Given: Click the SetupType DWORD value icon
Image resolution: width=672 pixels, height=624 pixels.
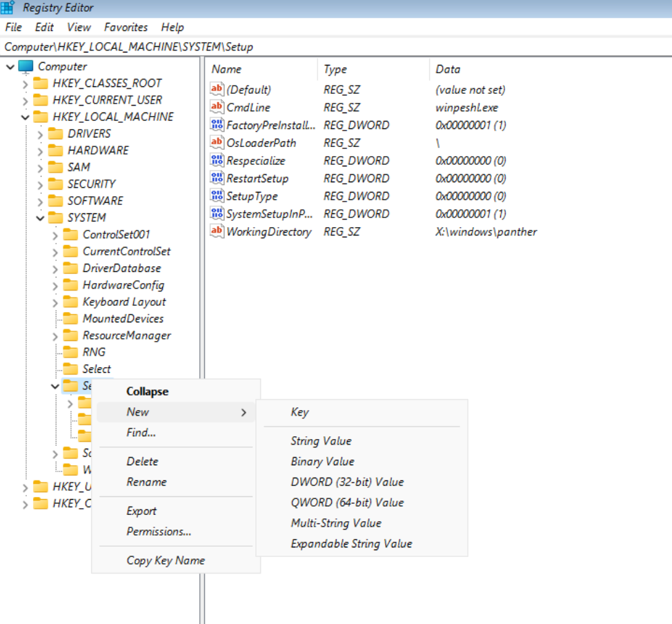Looking at the screenshot, I should (x=217, y=197).
